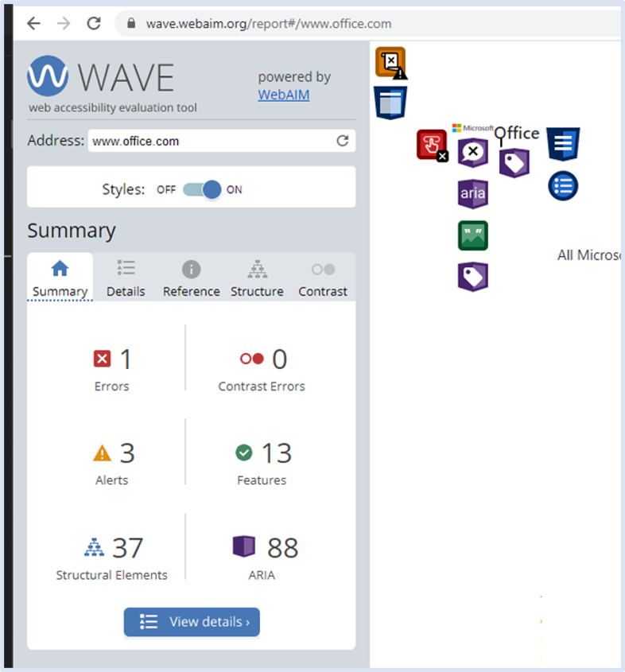Click the browser back arrow
Image resolution: width=625 pixels, height=672 pixels.
(33, 23)
